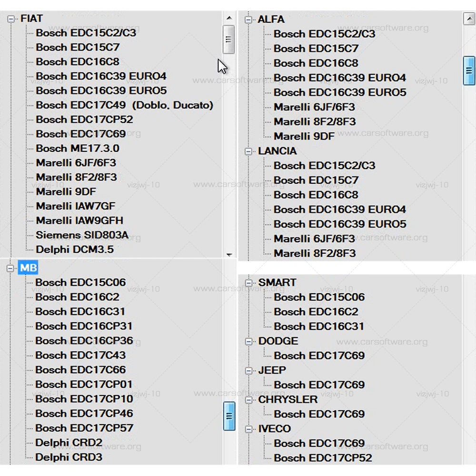Click blue scrollbar thumb in ALFA panel
Viewport: 476px width, 476px height.
(469, 70)
